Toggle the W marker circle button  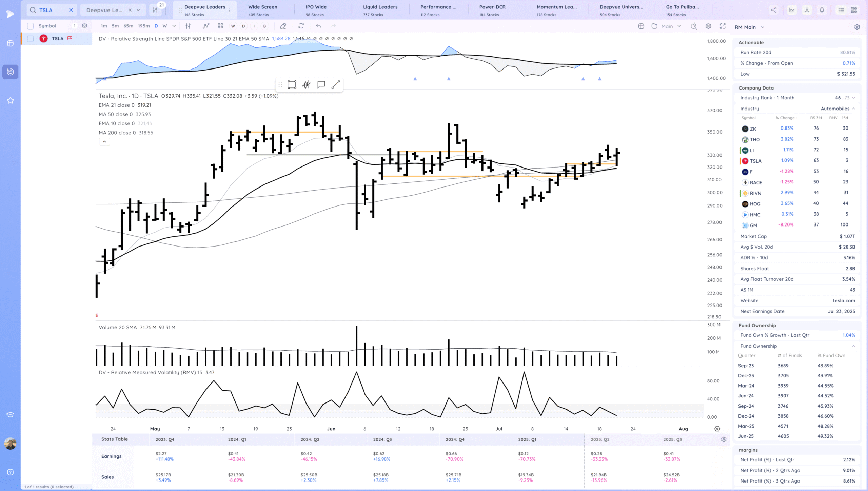(x=233, y=26)
